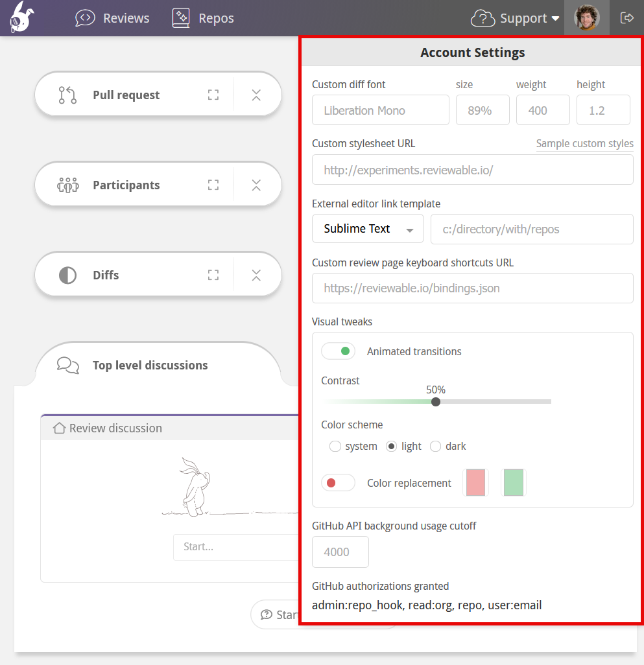Toggle Animated transitions off

(x=338, y=351)
